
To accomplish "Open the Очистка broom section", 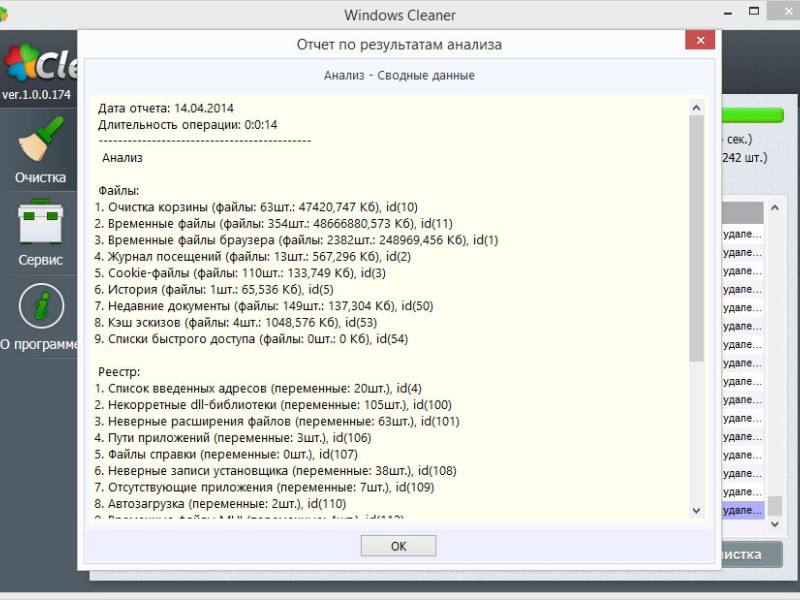I will click(40, 149).
